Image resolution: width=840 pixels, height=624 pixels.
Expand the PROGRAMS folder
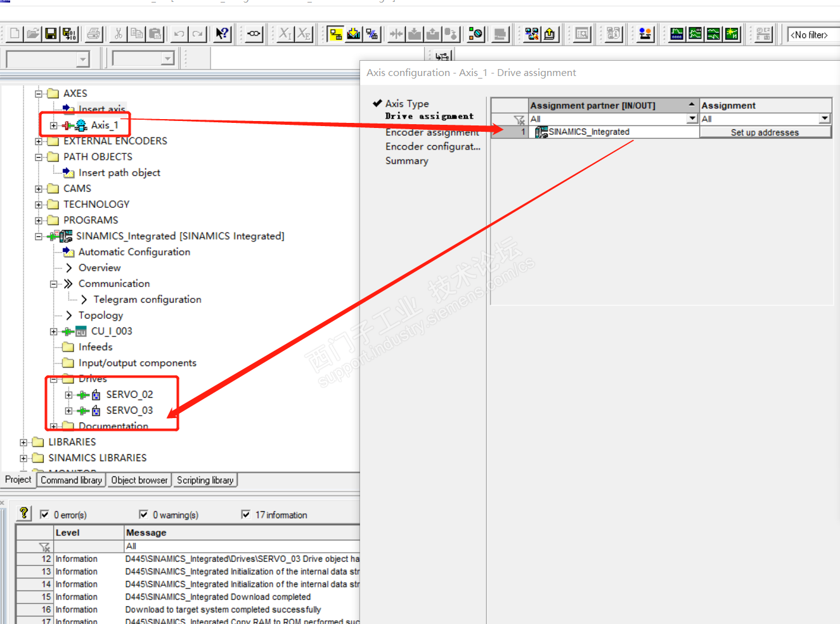[x=39, y=220]
